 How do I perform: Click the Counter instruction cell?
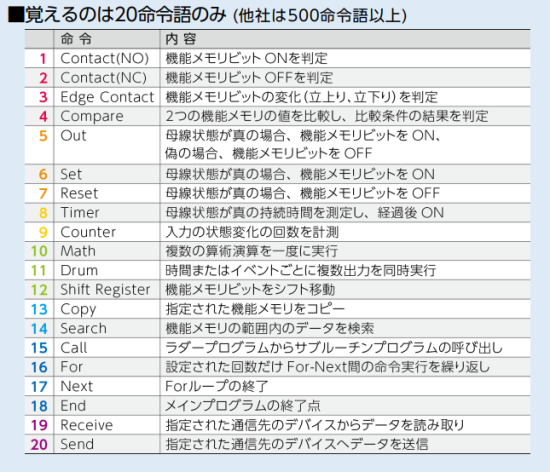coord(107,232)
